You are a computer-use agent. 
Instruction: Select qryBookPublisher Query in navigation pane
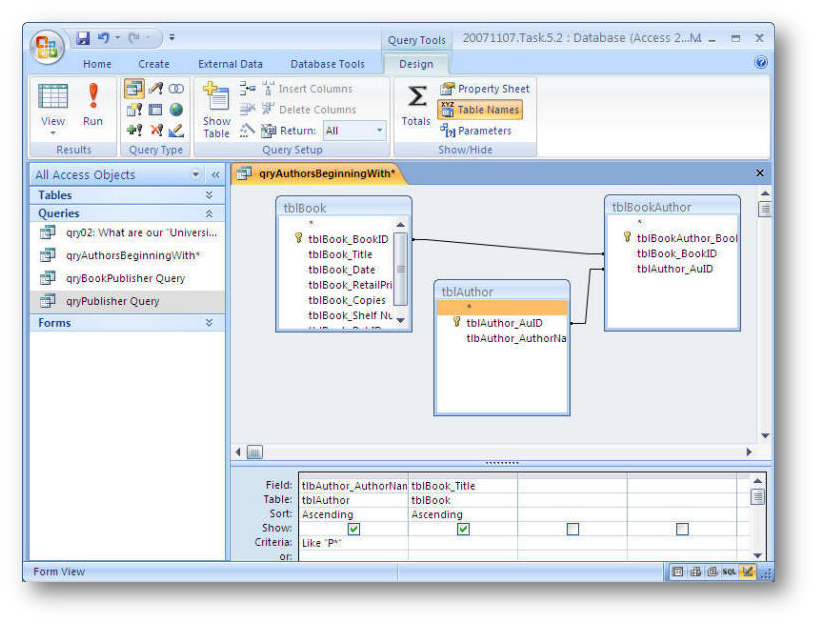pos(125,278)
